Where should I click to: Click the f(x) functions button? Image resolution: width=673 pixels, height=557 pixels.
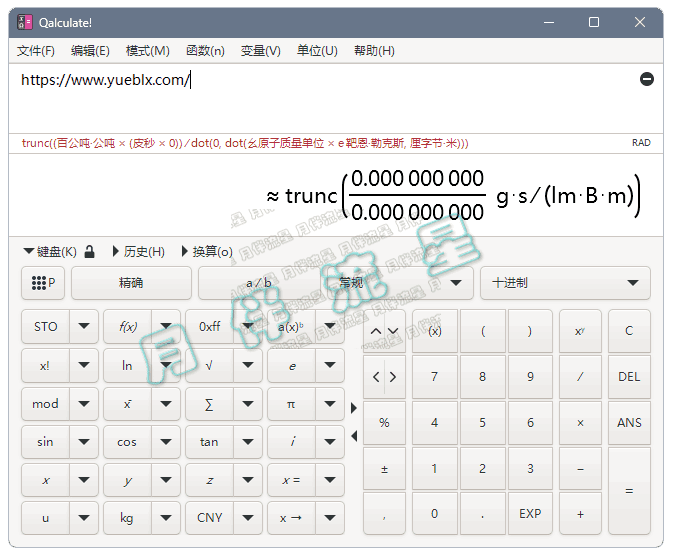[x=127, y=327]
